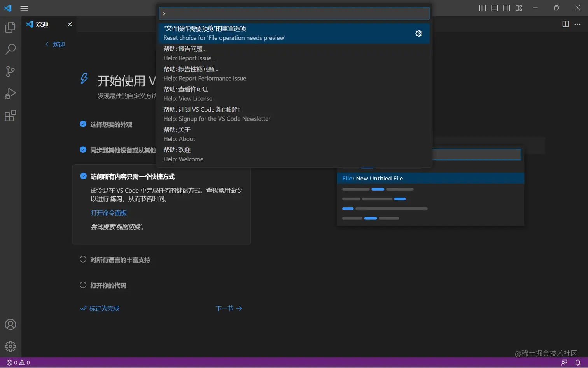Click 标记为完成 link
Viewport: 588px width, 368px height.
(x=100, y=308)
